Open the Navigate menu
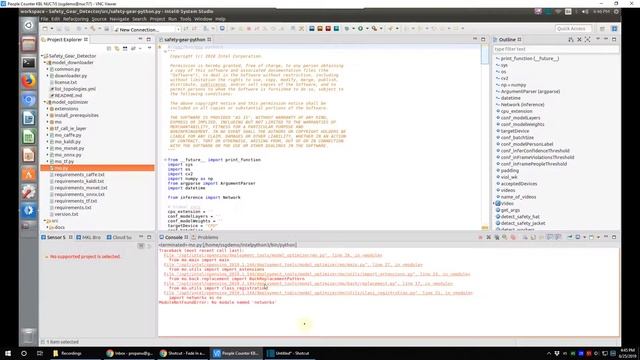The width and height of the screenshot is (640, 360). tap(119, 19)
